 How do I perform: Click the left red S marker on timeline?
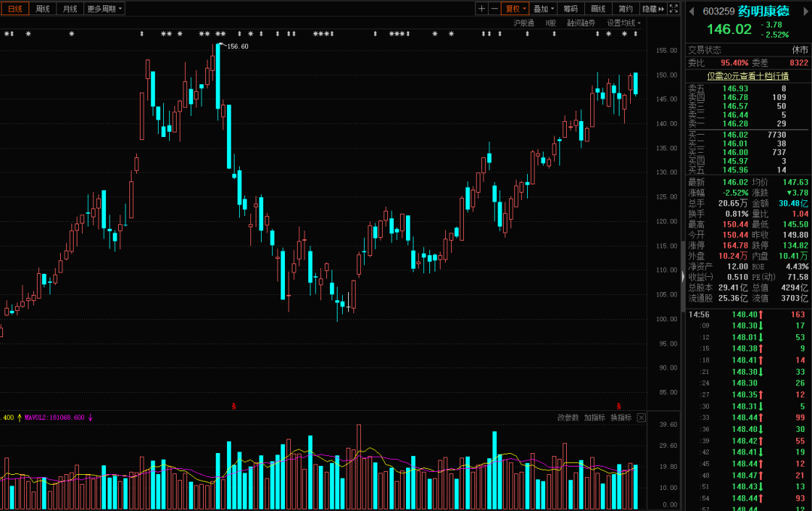(234, 406)
